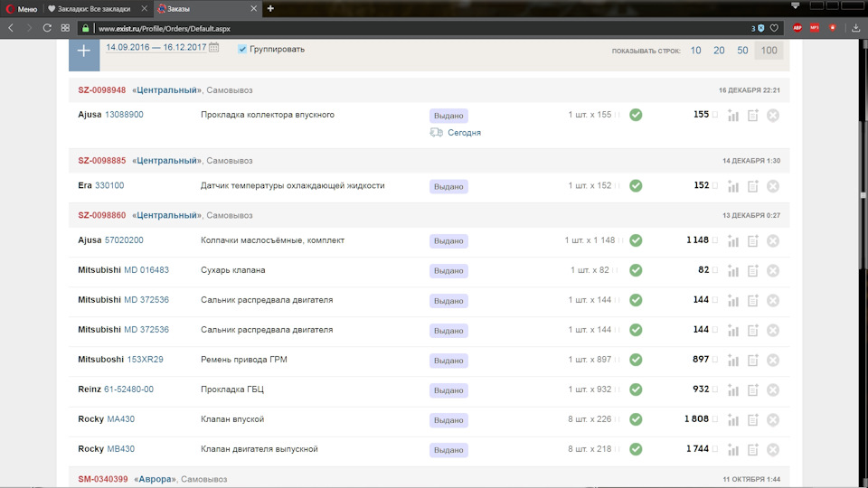Open order SZ-0098948 link

[102, 90]
